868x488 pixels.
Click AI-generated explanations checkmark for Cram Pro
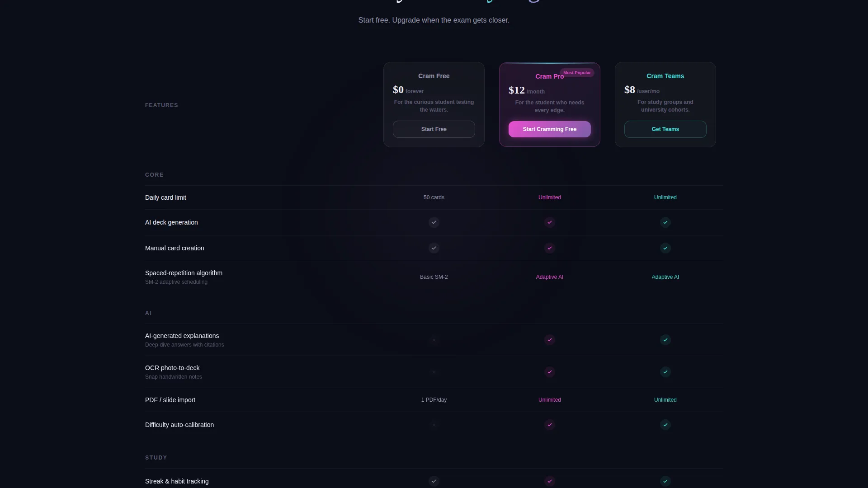tap(549, 340)
